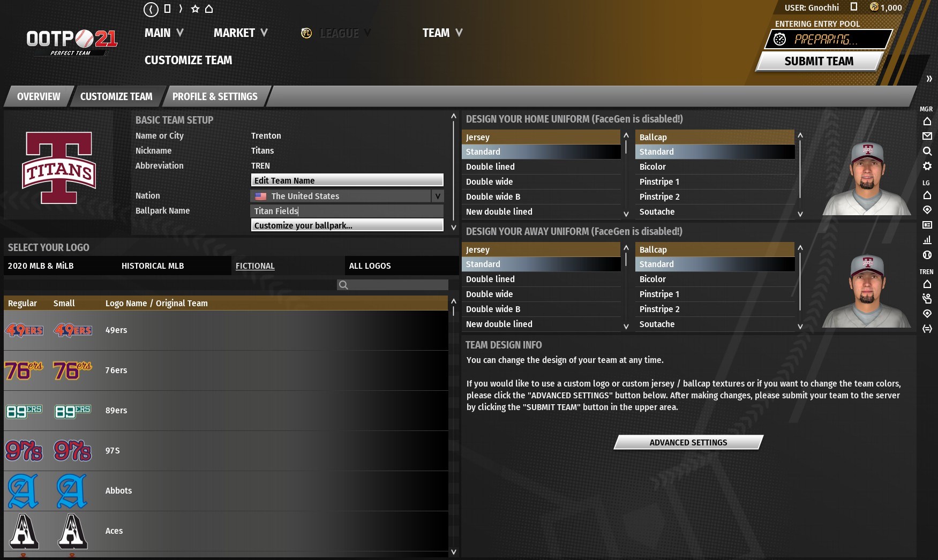938x560 pixels.
Task: Click the away uniform player preview
Action: point(867,291)
